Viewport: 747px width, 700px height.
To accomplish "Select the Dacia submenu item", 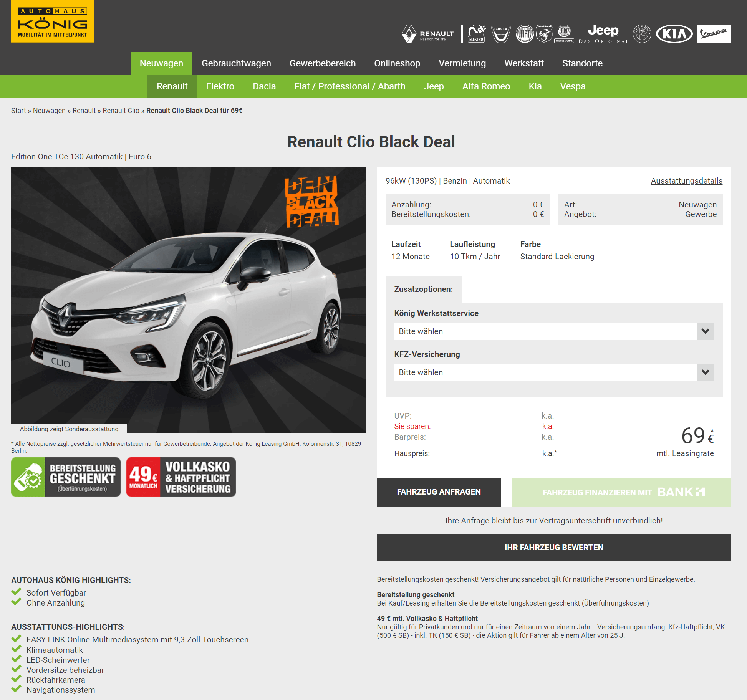I will 264,86.
